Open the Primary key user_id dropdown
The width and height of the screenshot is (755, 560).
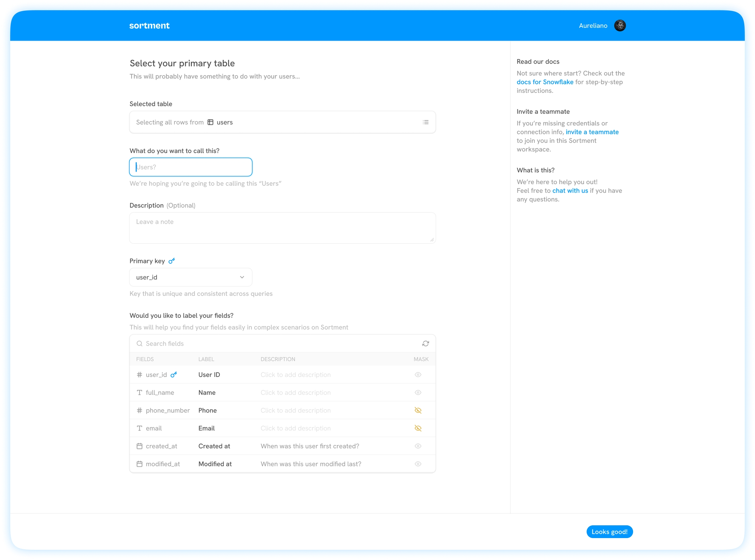click(x=190, y=277)
